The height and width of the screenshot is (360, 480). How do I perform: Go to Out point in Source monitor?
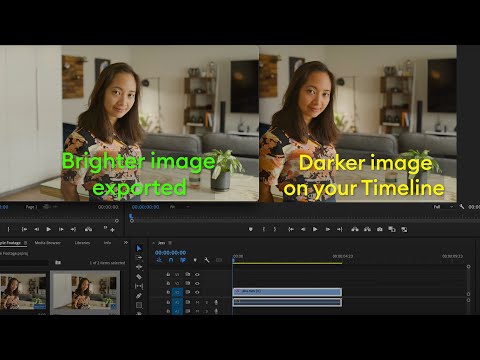click(73, 229)
